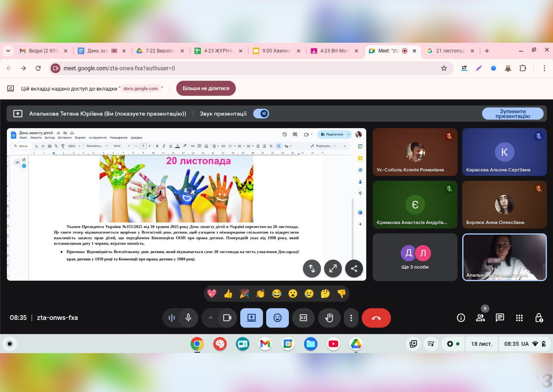
Task: Switch to the 21 листопада Google tab
Action: pyautogui.click(x=449, y=51)
